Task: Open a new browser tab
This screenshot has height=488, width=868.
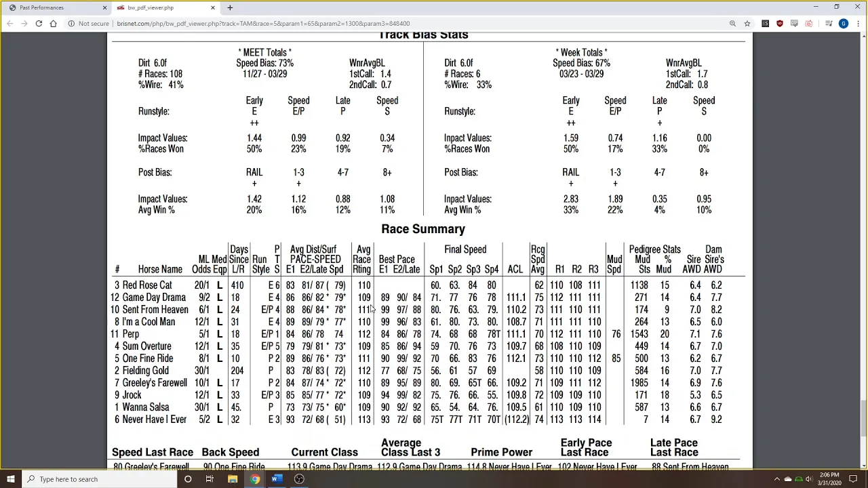Action: [230, 7]
